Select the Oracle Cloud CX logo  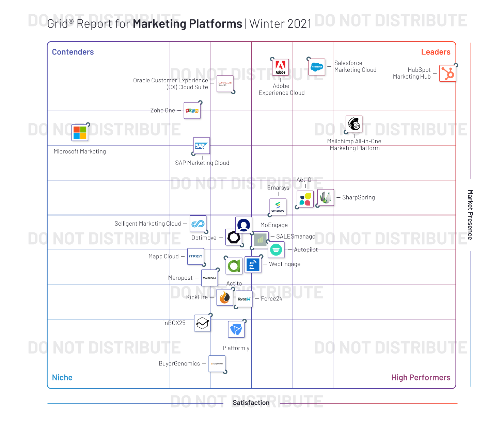point(225,84)
